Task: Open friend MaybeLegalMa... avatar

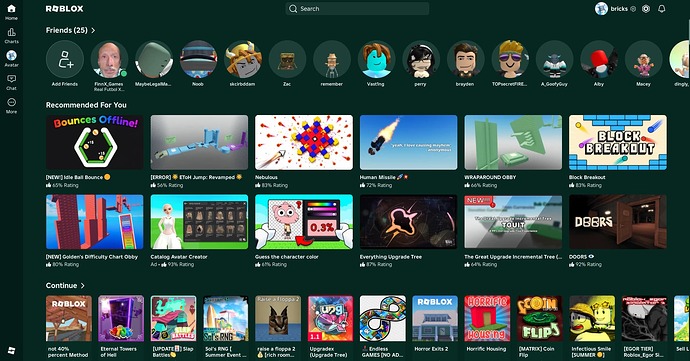Action: (x=154, y=59)
